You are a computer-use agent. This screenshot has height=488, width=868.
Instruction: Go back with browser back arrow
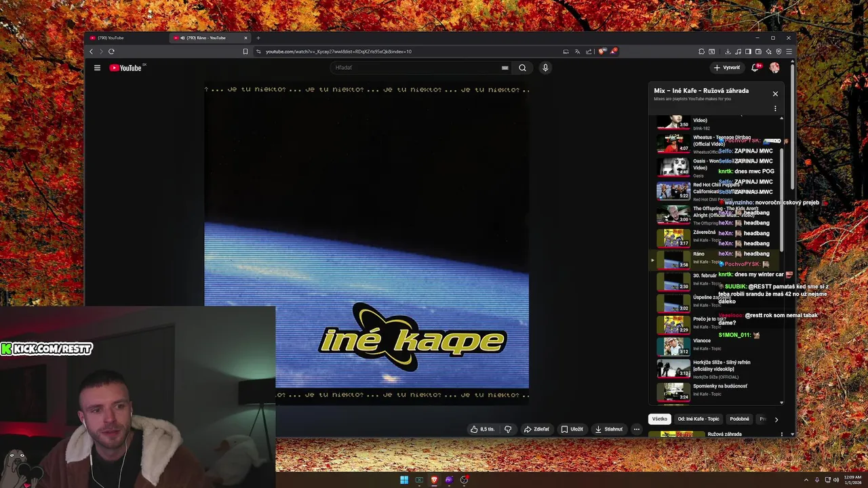(91, 52)
